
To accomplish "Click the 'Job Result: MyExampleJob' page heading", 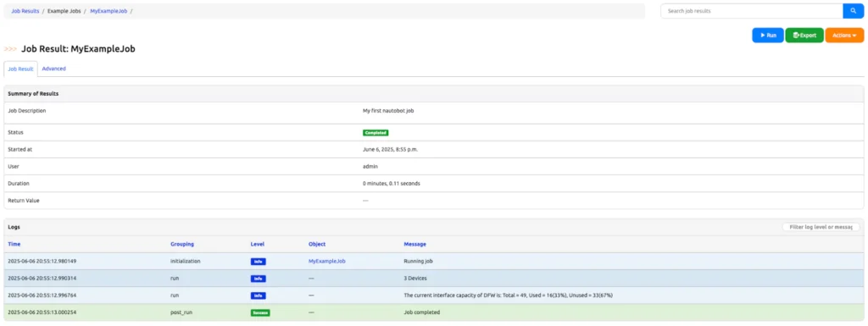I will (79, 49).
